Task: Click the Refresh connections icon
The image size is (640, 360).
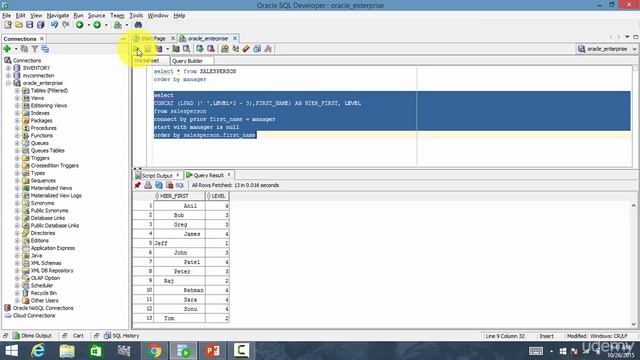Action: [x=24, y=49]
